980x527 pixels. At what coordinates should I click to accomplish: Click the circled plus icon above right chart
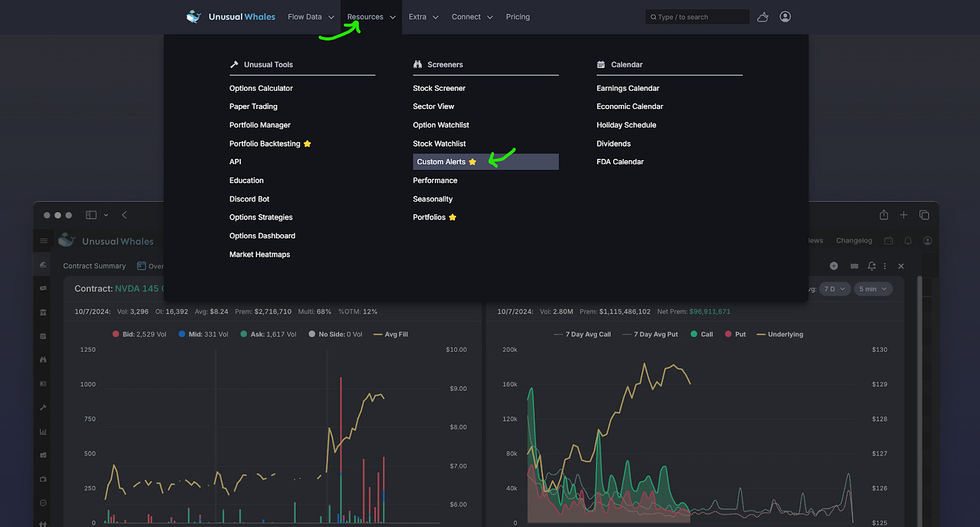click(x=834, y=266)
